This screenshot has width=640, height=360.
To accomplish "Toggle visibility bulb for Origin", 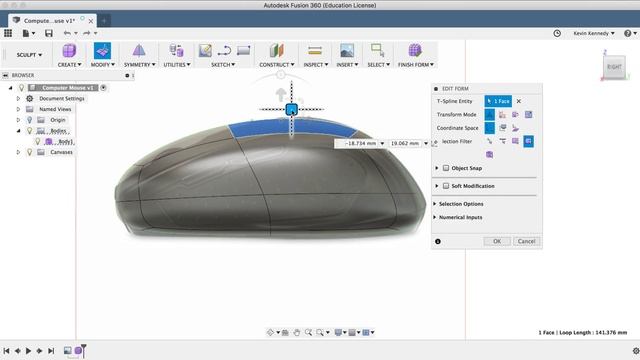I will click(x=29, y=120).
